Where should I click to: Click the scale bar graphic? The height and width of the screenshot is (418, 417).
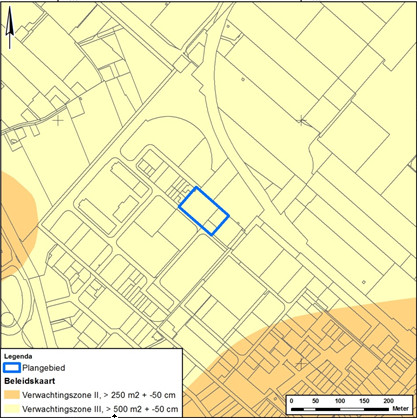point(340,409)
